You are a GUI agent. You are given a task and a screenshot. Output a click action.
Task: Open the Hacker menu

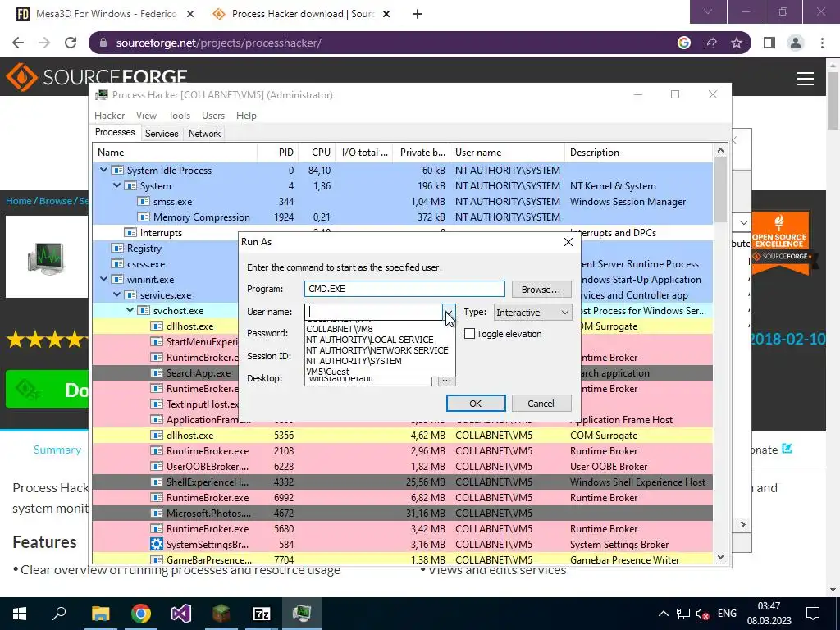109,115
